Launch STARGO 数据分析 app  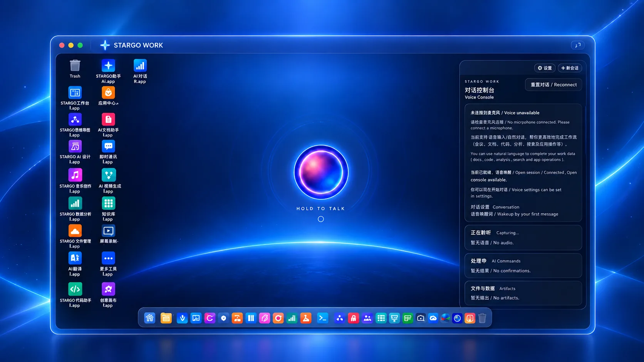coord(75,204)
